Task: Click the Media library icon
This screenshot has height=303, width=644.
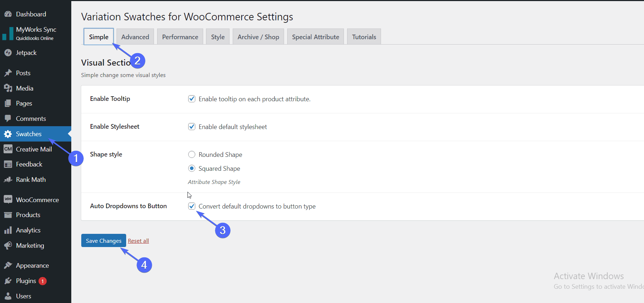Action: 8,88
